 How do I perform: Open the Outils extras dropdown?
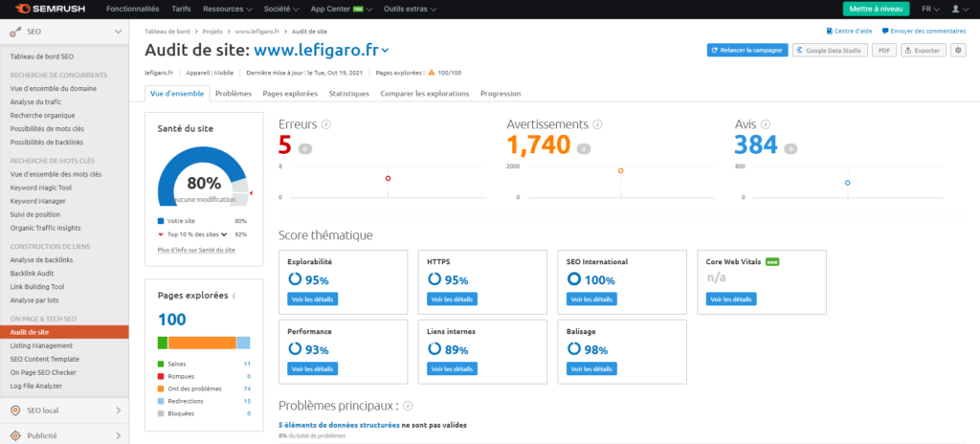(410, 10)
